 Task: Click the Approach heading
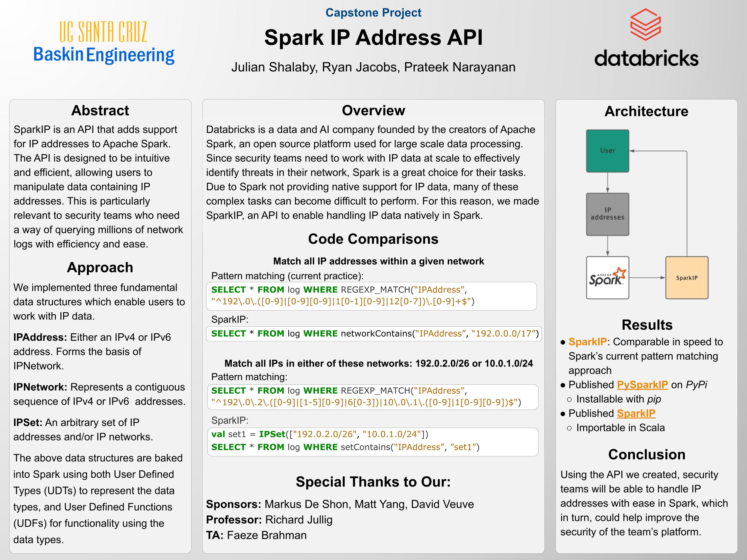click(100, 267)
